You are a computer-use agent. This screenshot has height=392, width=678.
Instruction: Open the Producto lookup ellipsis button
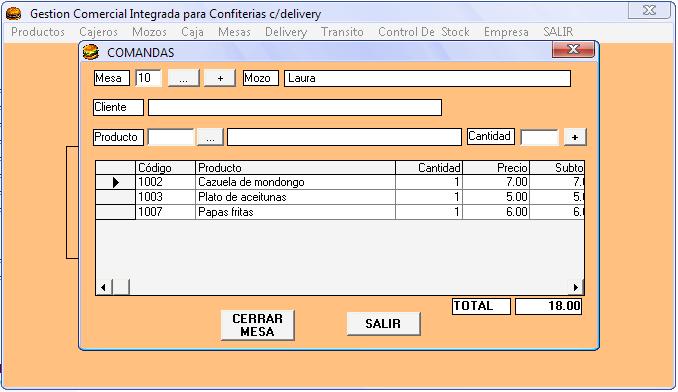pos(210,137)
